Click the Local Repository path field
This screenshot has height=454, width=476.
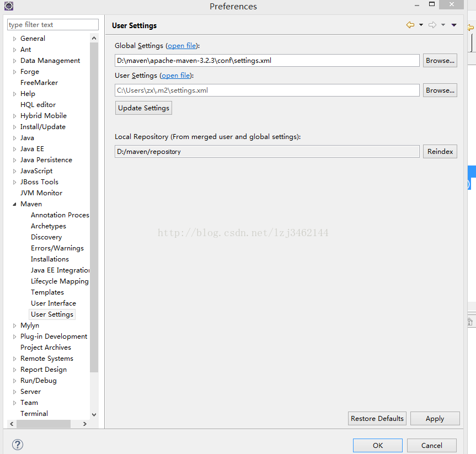coord(267,152)
